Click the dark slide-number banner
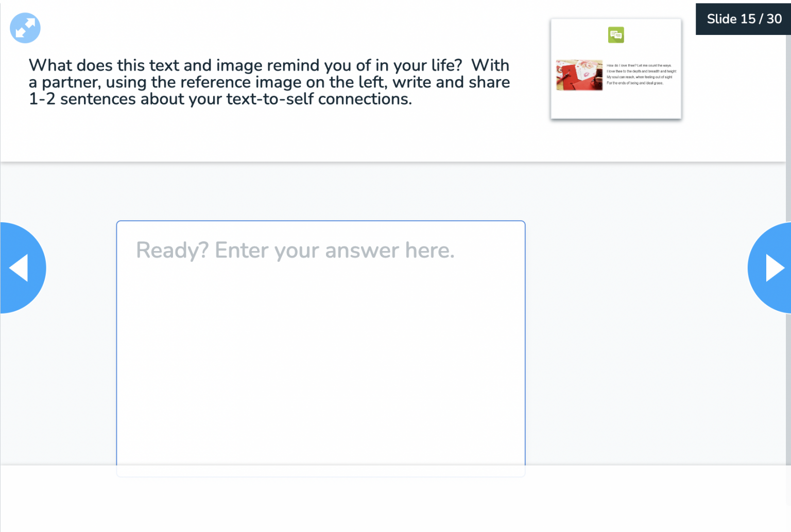 pos(744,19)
